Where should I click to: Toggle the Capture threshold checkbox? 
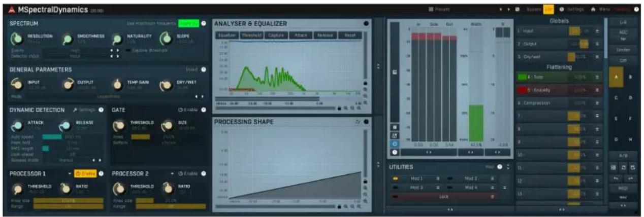(128, 51)
